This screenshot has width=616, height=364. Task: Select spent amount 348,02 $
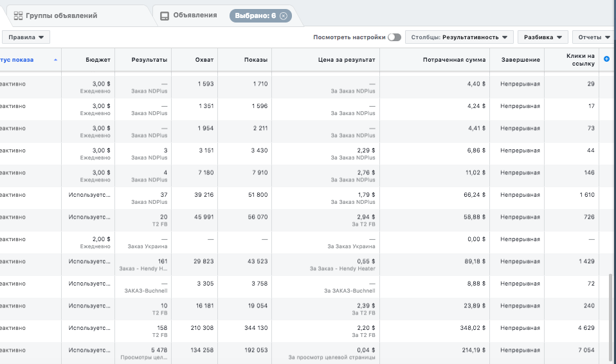[473, 328]
